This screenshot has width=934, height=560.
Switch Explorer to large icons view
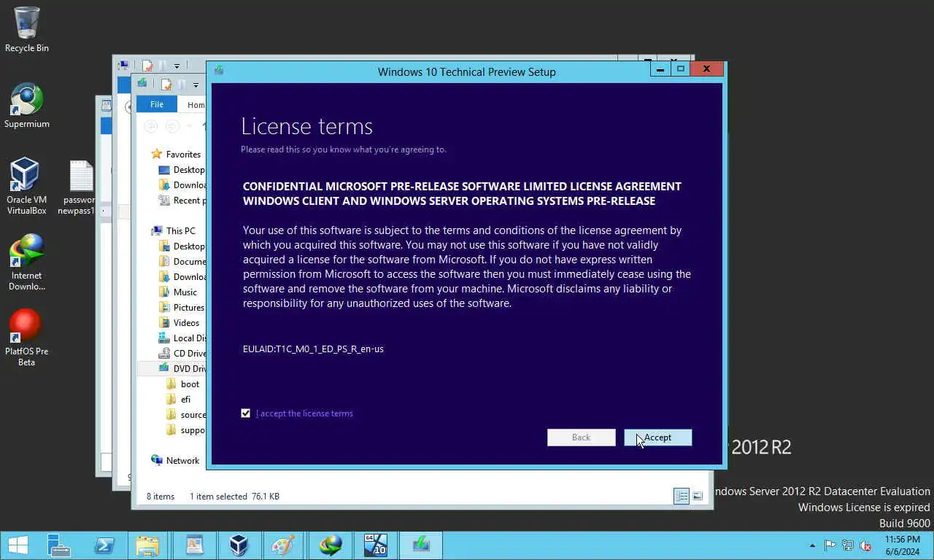(x=698, y=497)
